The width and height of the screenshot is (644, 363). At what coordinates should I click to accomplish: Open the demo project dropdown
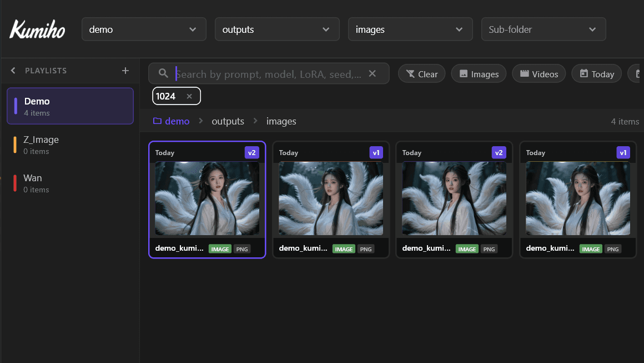tap(143, 29)
